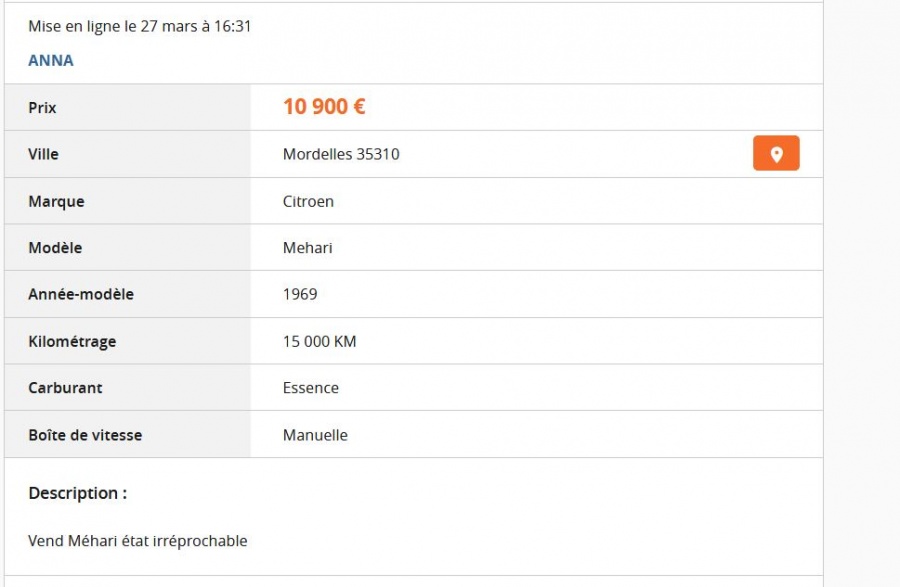Click the Marque row label
This screenshot has width=900, height=587.
click(x=56, y=201)
